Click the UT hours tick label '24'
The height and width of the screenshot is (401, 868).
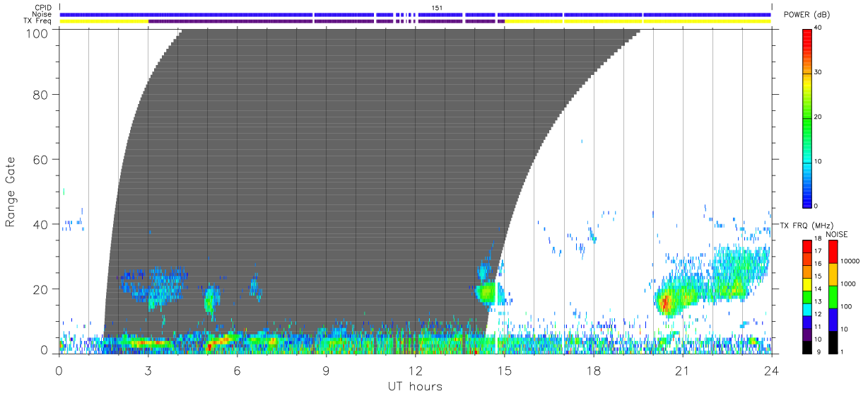(771, 371)
